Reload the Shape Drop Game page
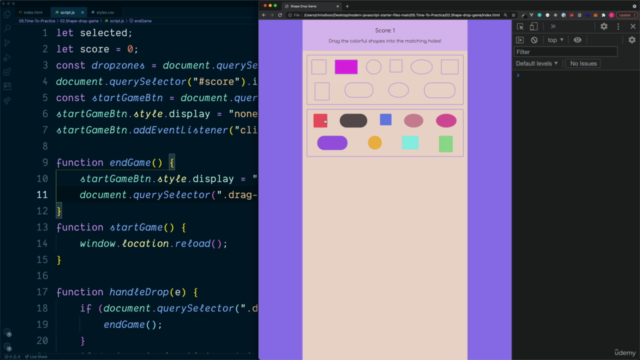 280,15
